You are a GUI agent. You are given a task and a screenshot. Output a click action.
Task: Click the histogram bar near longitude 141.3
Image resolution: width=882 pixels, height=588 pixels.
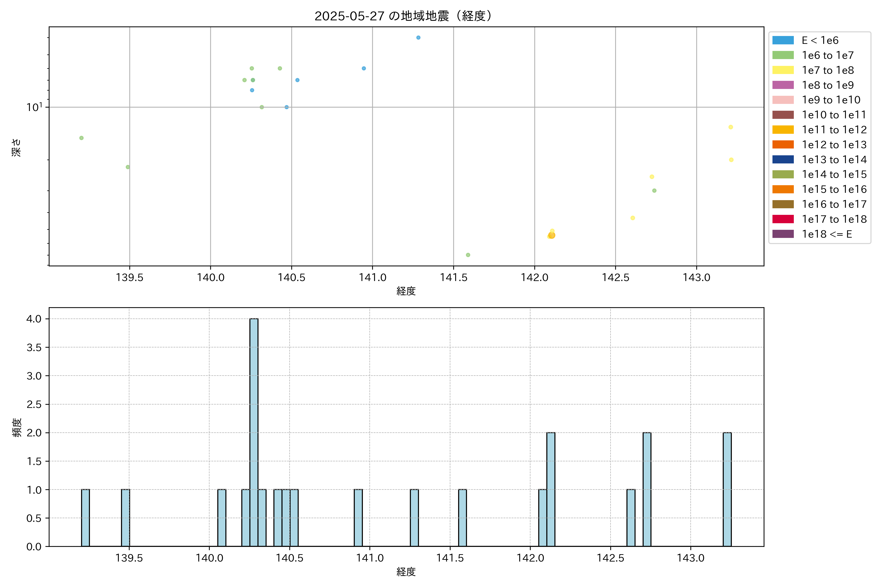point(414,517)
